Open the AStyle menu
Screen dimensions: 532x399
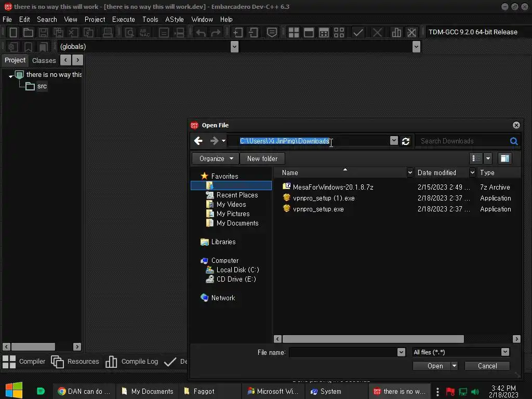point(175,19)
